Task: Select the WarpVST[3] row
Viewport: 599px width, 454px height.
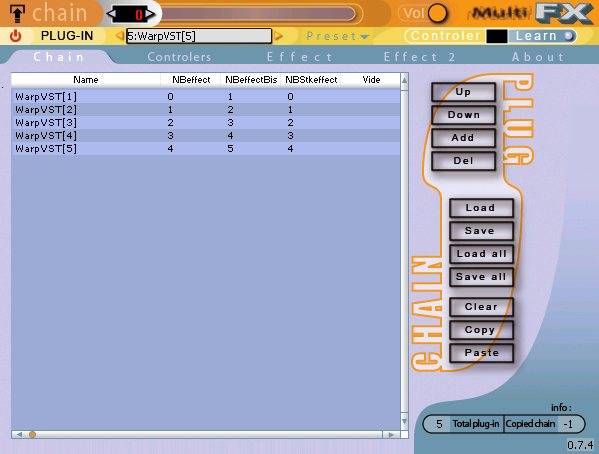Action: [x=206, y=123]
